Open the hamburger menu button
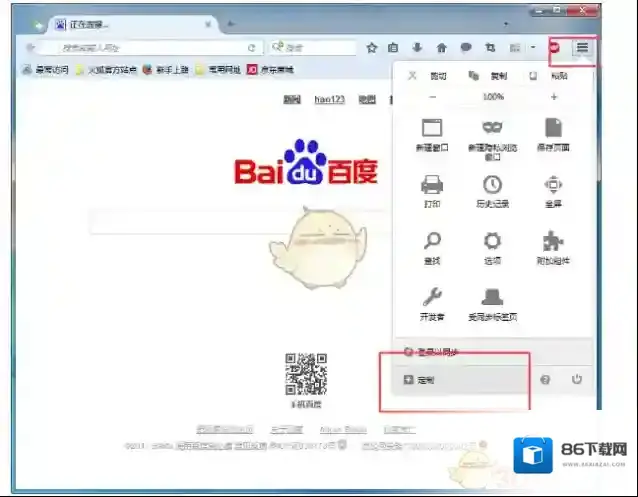This screenshot has height=497, width=638. [582, 48]
